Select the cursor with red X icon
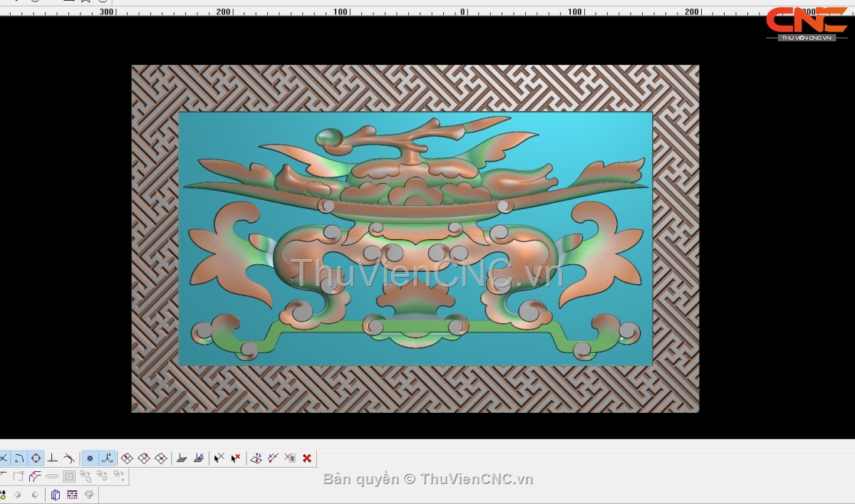This screenshot has height=504, width=855. 236,458
